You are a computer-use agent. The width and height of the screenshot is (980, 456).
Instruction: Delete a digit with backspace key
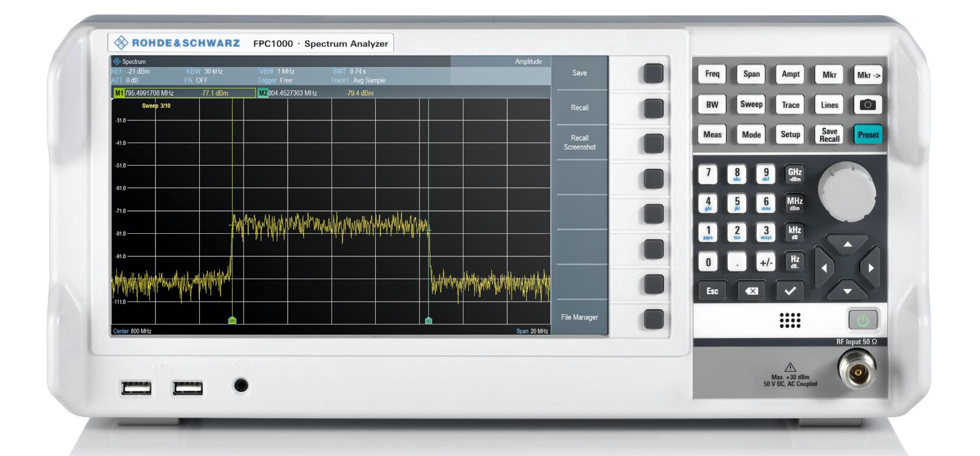(752, 291)
